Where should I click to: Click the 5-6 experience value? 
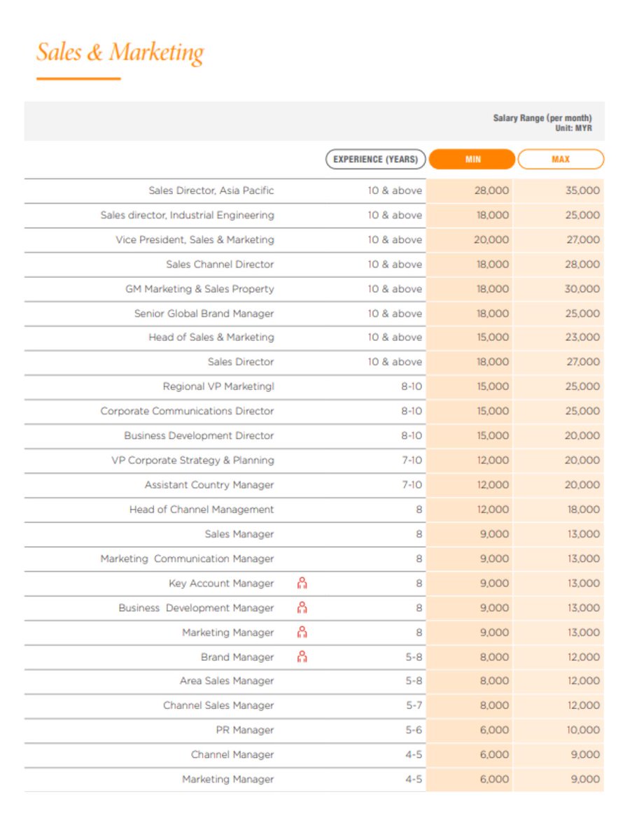pos(414,729)
